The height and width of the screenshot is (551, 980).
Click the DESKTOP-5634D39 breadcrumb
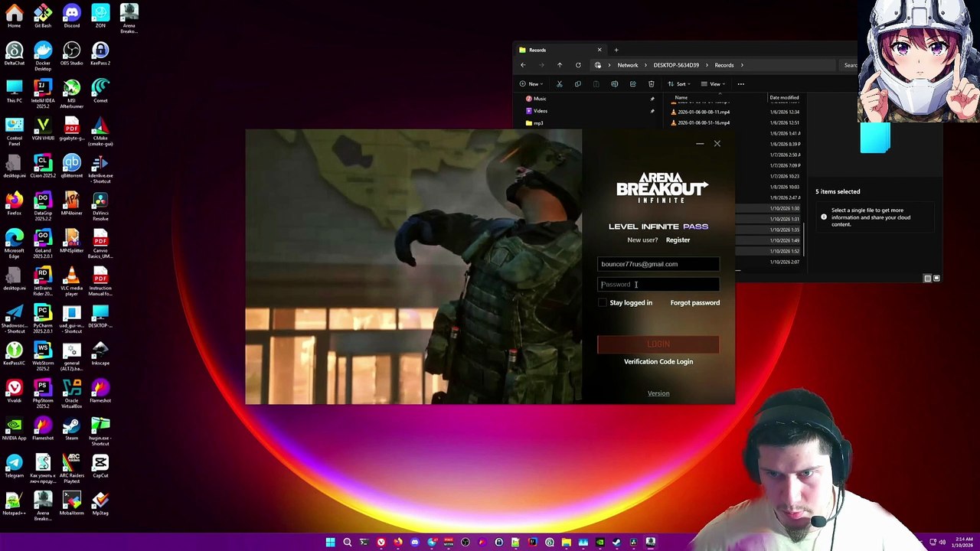[676, 65]
